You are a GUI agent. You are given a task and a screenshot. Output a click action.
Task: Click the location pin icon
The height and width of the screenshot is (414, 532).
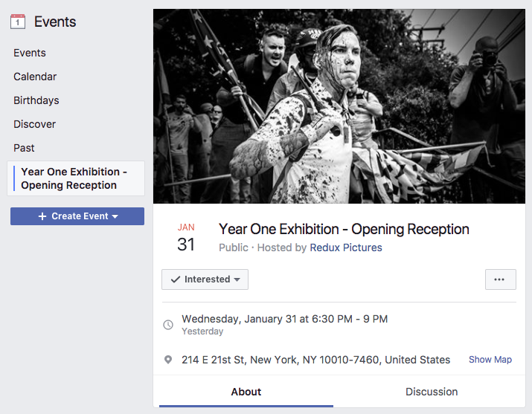(x=168, y=360)
